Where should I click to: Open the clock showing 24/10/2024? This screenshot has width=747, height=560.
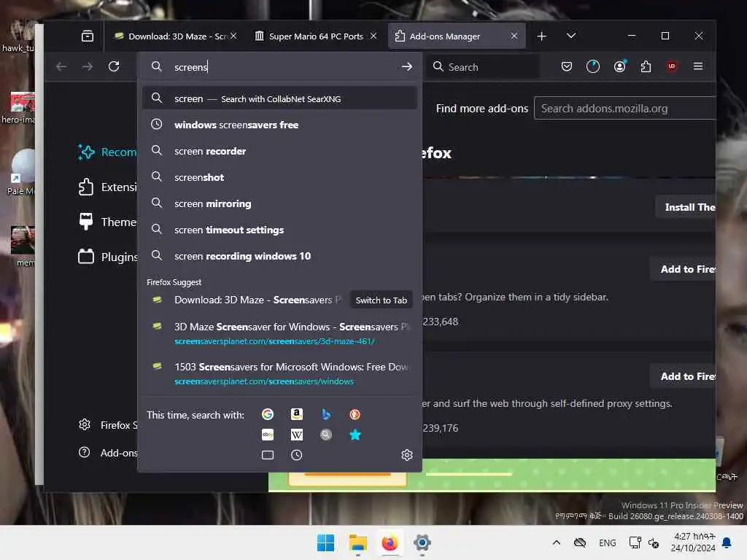point(694,542)
